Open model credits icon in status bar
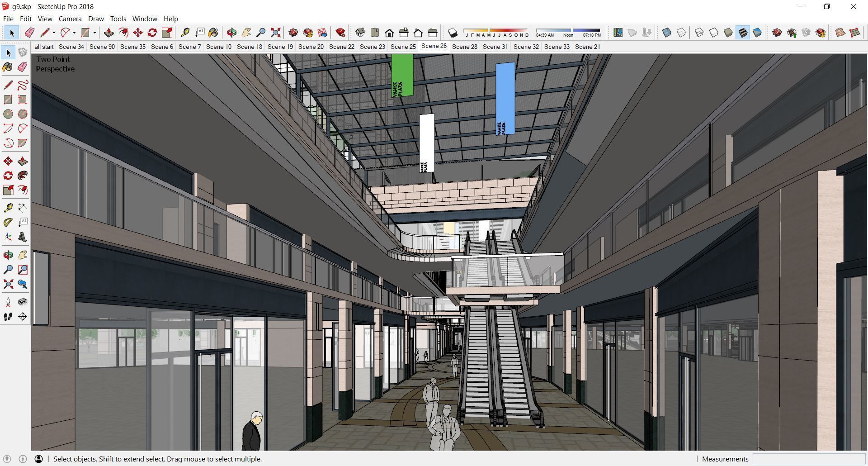This screenshot has height=466, width=868. click(23, 459)
